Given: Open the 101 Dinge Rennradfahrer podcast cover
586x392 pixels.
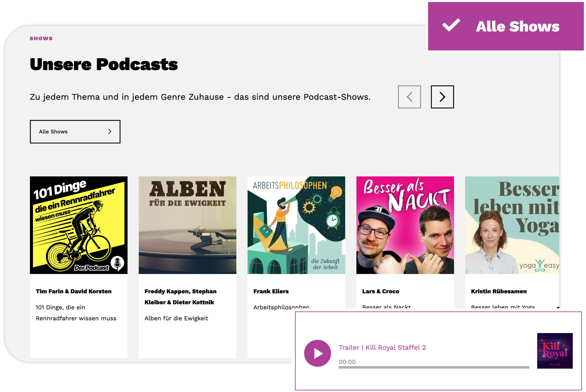Looking at the screenshot, I should 79,225.
